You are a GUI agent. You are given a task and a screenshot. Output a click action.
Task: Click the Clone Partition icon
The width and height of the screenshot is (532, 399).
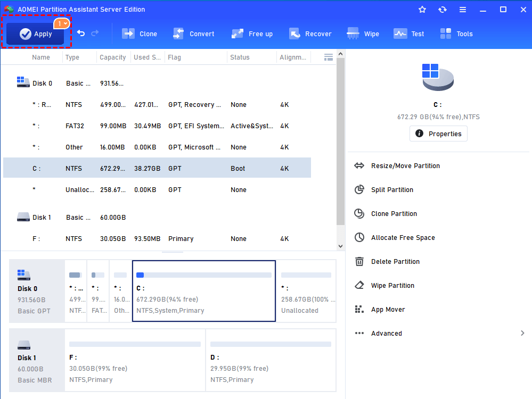click(x=359, y=213)
